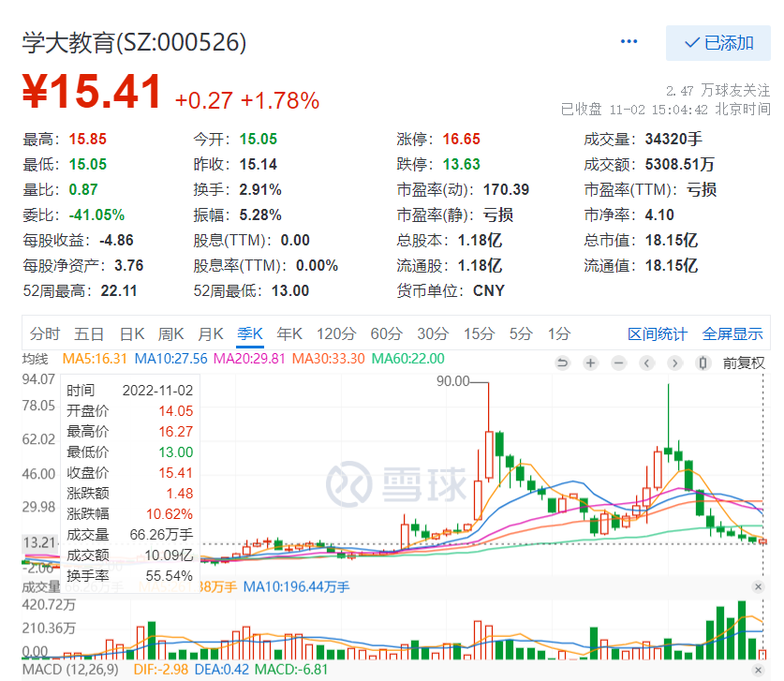Switch to the 五日 tab
The width and height of the screenshot is (784, 681).
(x=88, y=333)
